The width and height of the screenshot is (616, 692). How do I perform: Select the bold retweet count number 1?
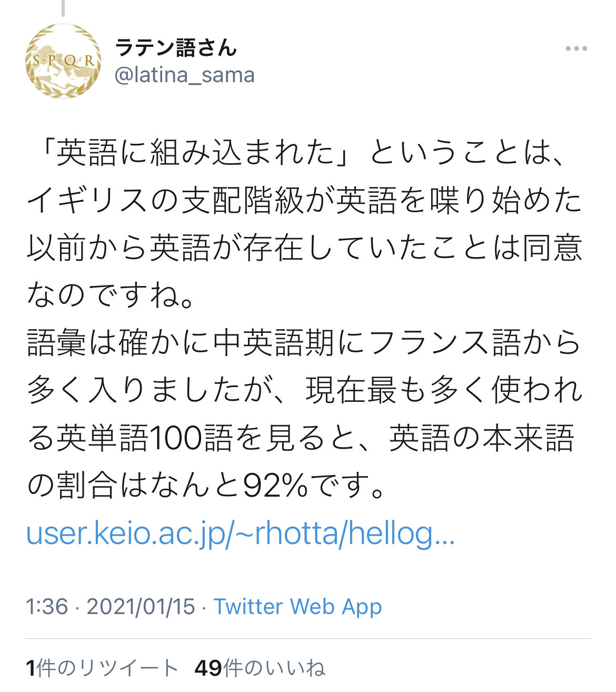click(x=31, y=668)
